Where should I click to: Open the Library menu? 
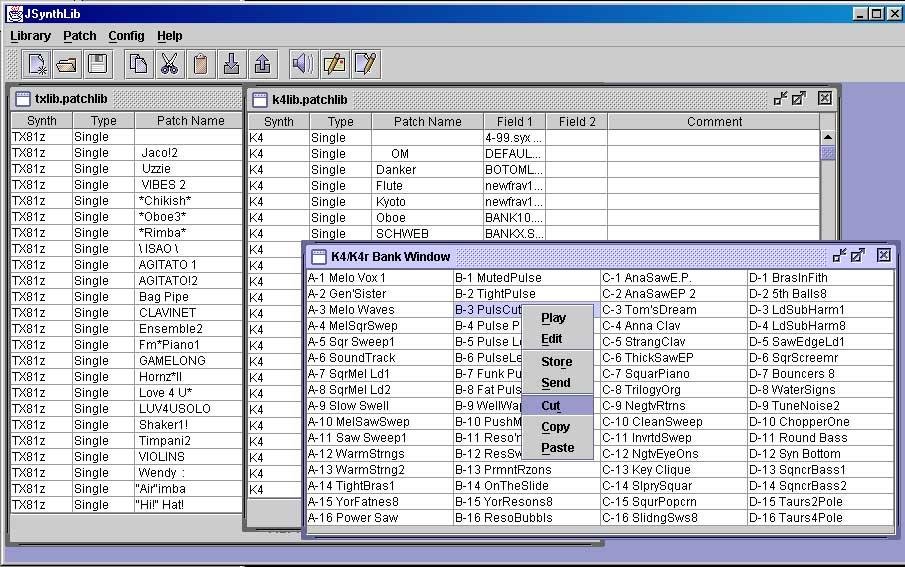point(31,36)
